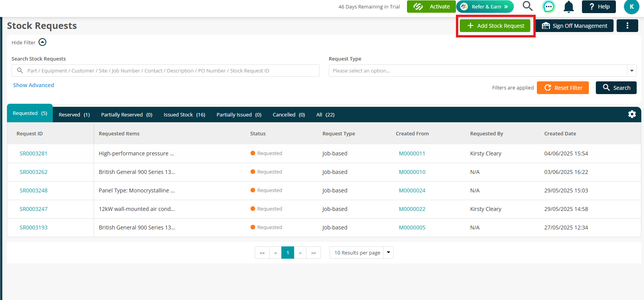Collapse the filter with Hide Filter arrow
The width and height of the screenshot is (644, 300).
pos(42,42)
